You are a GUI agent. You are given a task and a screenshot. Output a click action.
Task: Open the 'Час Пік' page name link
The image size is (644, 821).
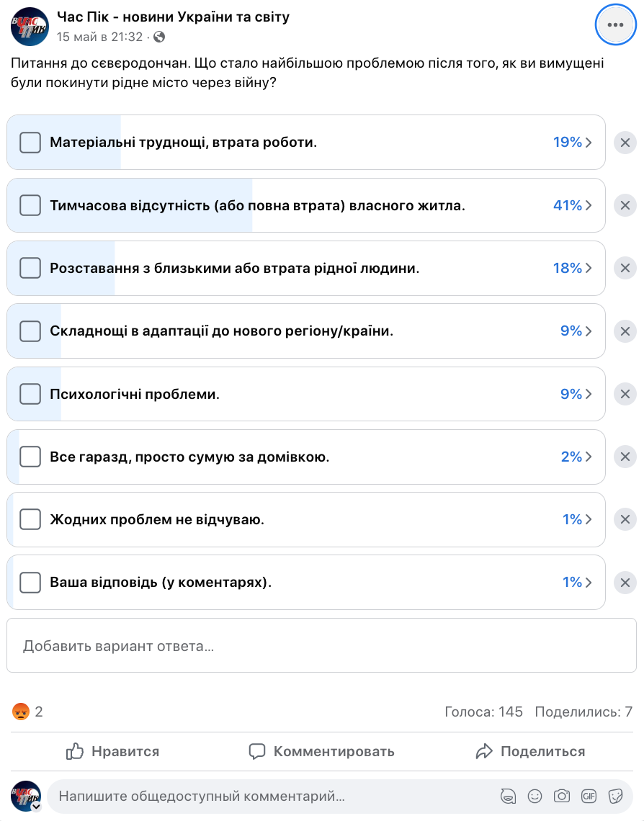(173, 17)
